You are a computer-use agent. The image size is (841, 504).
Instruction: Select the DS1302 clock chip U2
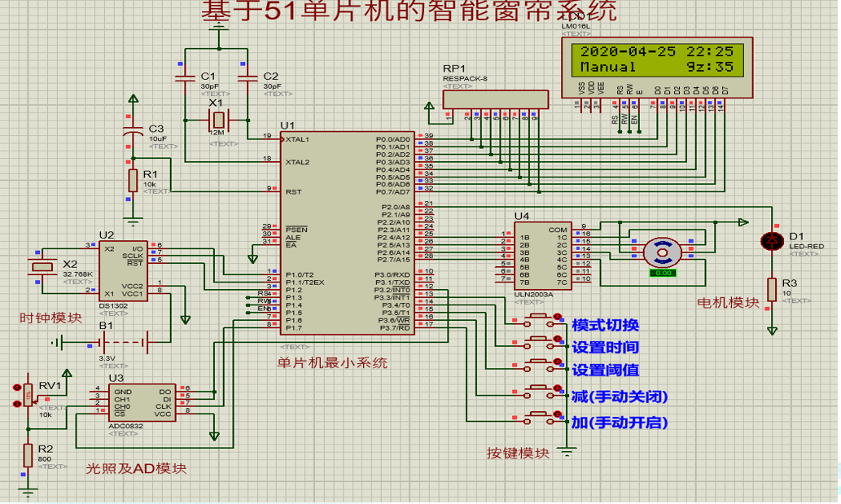123,271
